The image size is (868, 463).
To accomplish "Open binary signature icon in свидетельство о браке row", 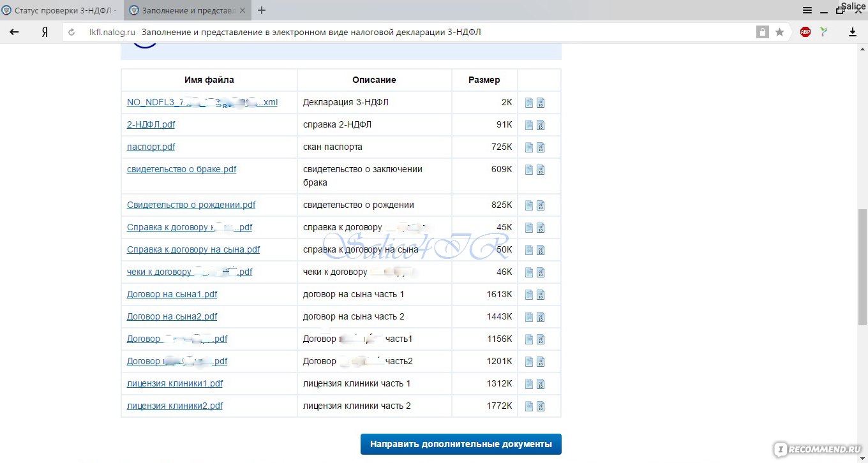I will (541, 170).
